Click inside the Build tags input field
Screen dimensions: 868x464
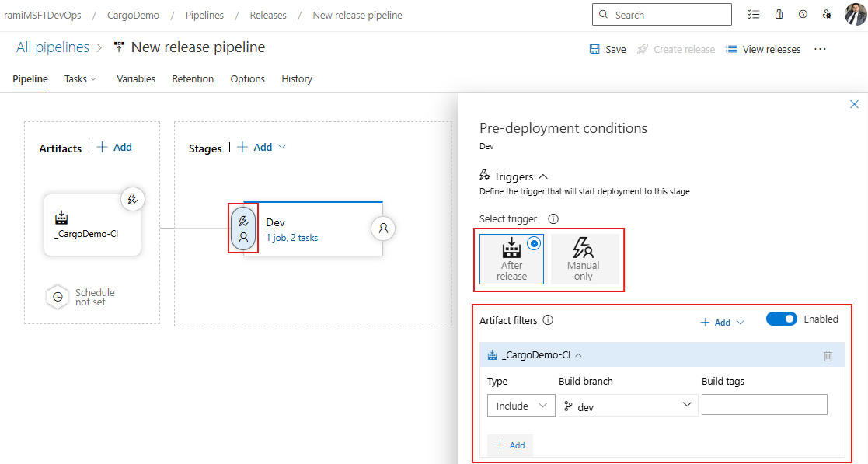coord(764,404)
